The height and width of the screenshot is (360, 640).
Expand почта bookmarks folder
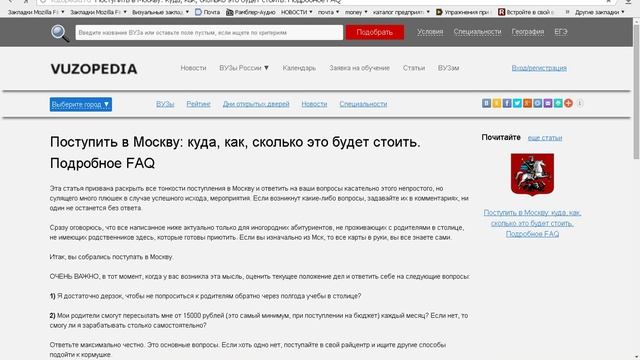pyautogui.click(x=329, y=12)
